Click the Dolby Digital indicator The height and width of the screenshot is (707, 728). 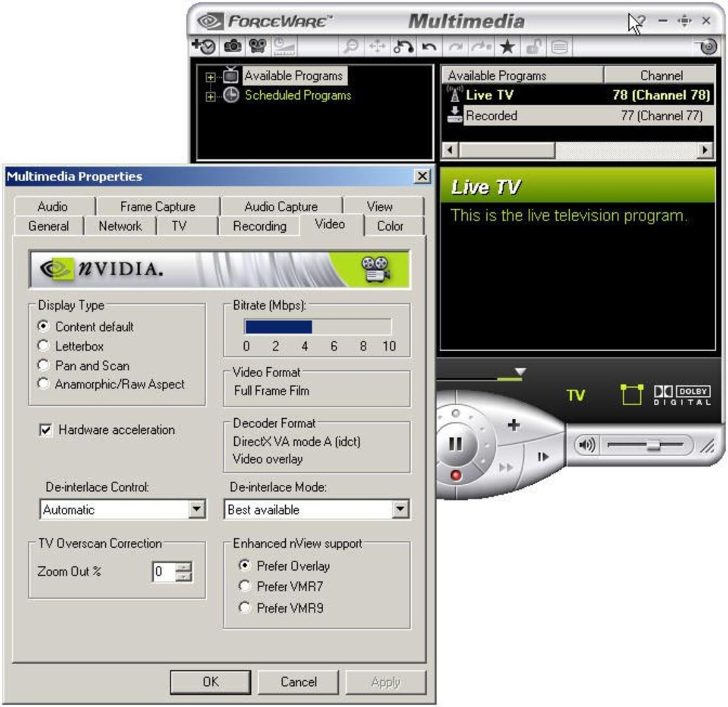[683, 395]
